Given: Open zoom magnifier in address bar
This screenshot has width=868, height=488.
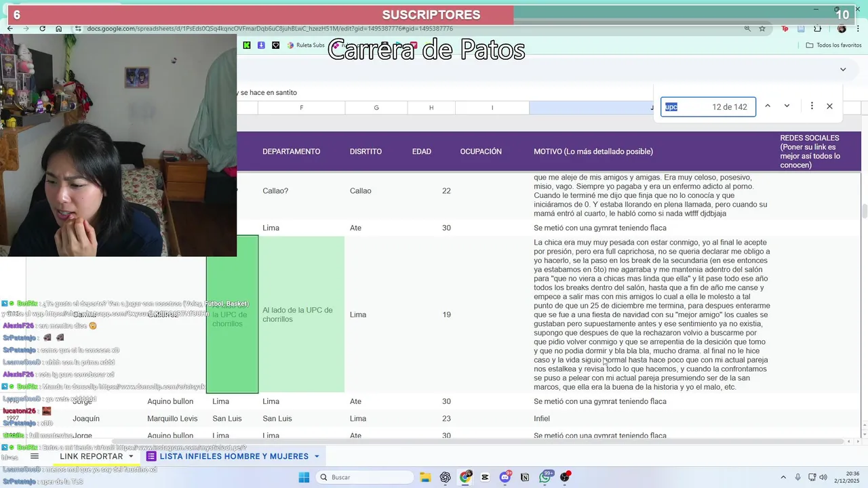Looking at the screenshot, I should click(x=747, y=28).
